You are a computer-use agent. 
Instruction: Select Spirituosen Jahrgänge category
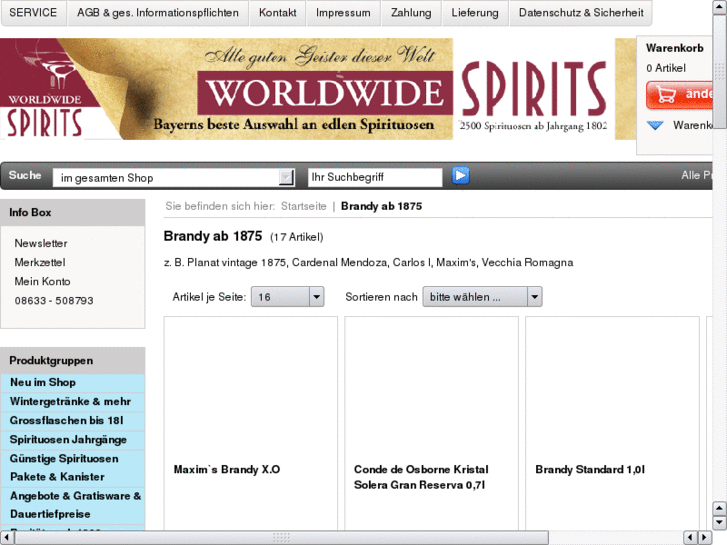coord(72,439)
